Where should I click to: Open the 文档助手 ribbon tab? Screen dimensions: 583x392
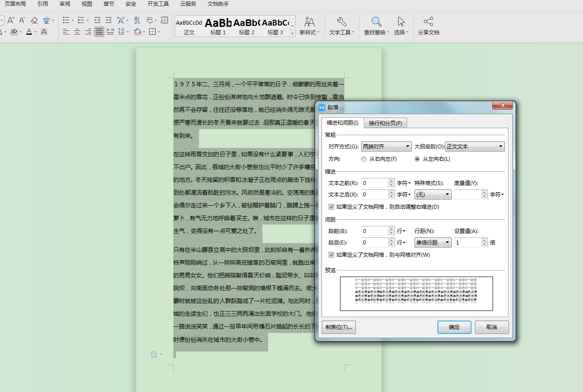[x=218, y=4]
